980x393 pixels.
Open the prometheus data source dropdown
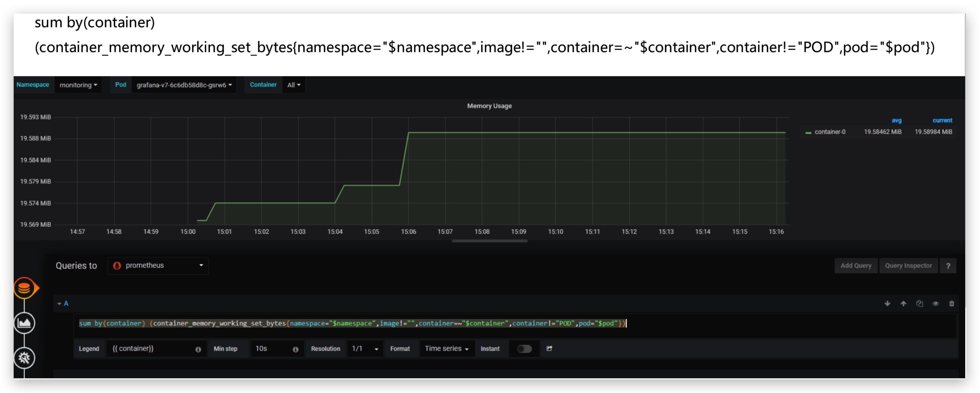point(158,265)
